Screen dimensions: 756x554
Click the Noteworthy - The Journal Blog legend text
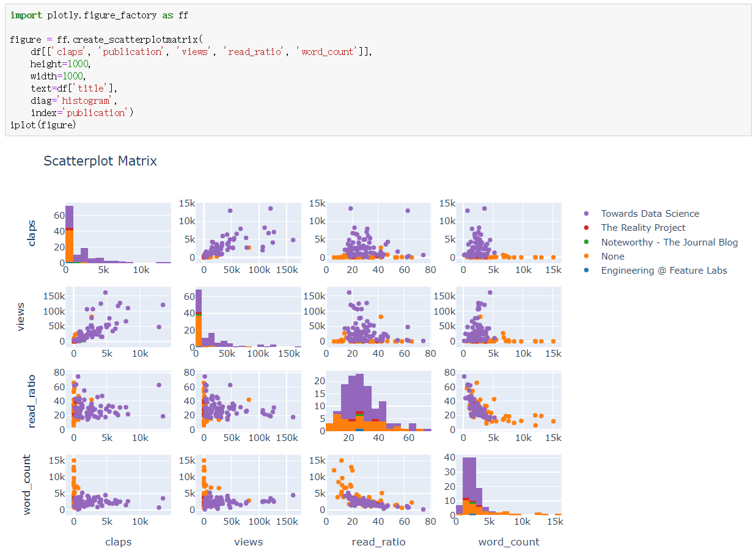pyautogui.click(x=669, y=242)
